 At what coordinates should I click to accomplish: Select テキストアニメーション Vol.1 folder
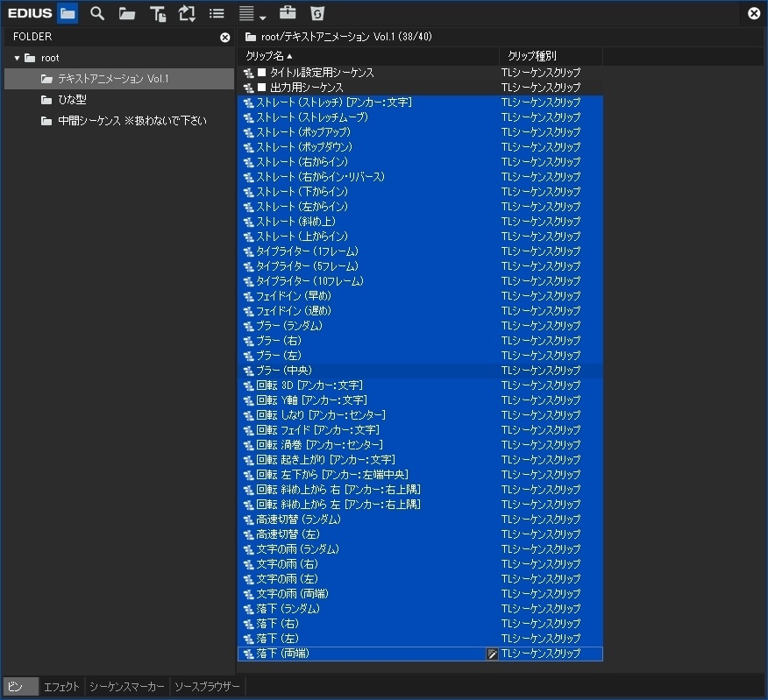119,79
